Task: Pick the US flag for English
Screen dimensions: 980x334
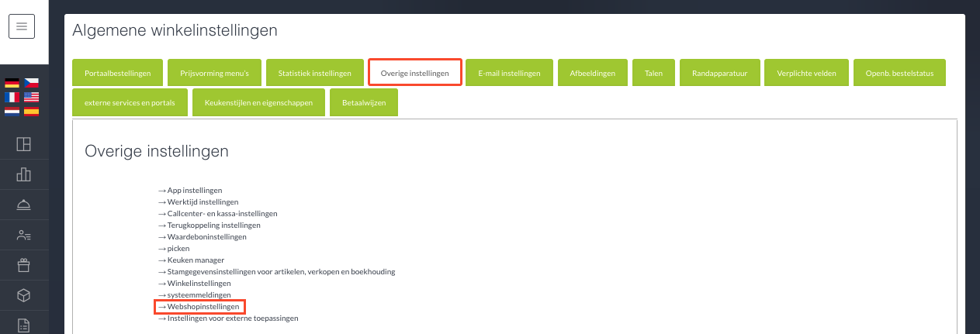Action: point(31,97)
